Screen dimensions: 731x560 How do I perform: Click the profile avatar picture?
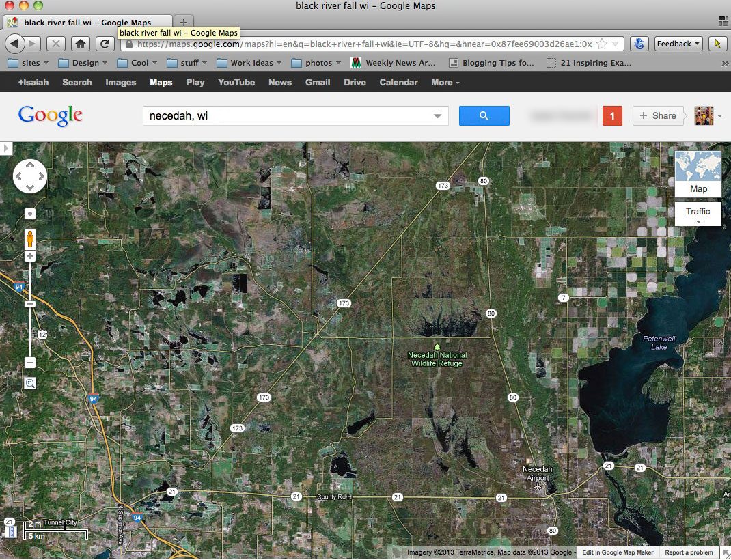point(704,115)
